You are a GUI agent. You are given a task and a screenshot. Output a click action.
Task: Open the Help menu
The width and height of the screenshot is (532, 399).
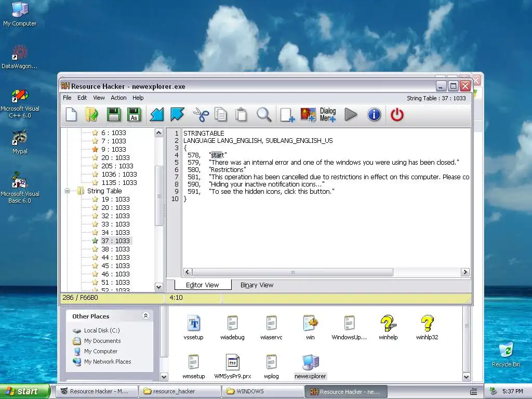138,98
